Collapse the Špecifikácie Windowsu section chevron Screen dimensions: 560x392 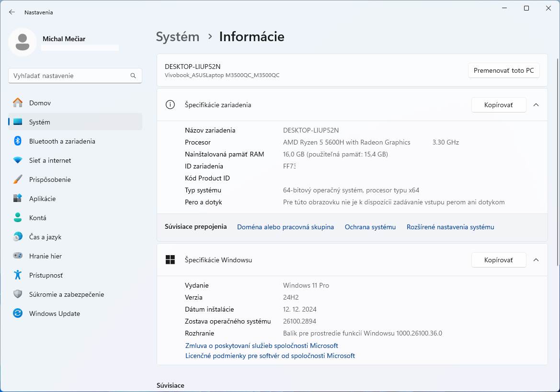click(536, 260)
